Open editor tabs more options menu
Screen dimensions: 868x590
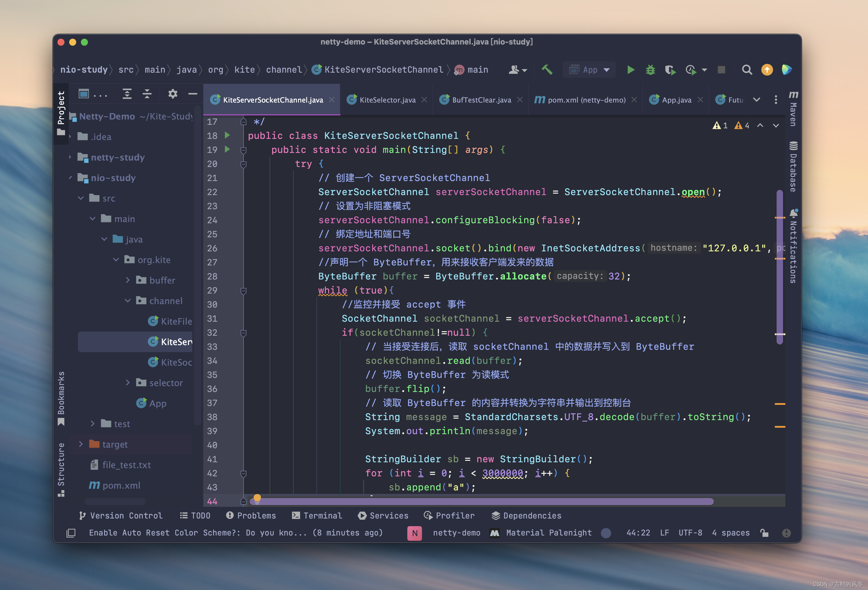776,100
